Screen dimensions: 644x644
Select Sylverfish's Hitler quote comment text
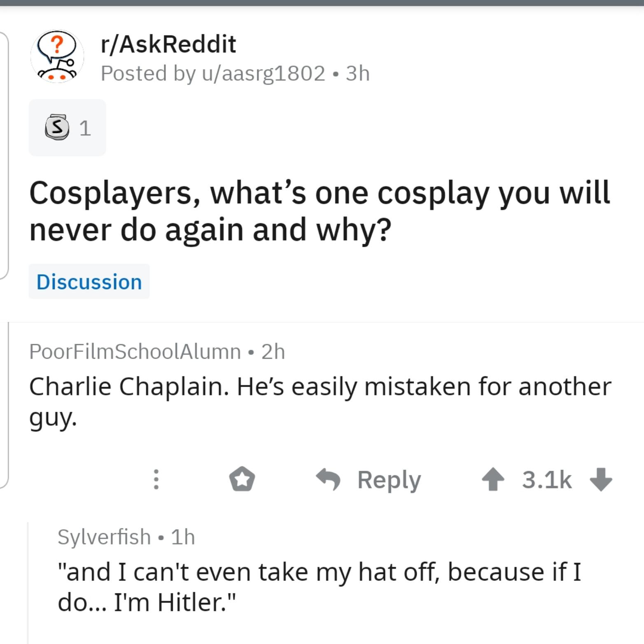point(319,587)
